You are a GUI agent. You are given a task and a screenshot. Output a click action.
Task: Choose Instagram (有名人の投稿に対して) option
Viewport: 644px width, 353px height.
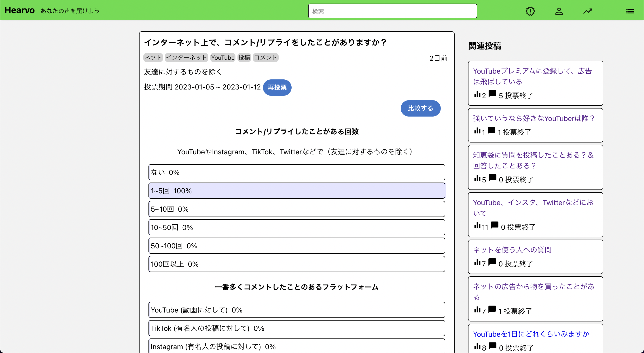point(297,346)
